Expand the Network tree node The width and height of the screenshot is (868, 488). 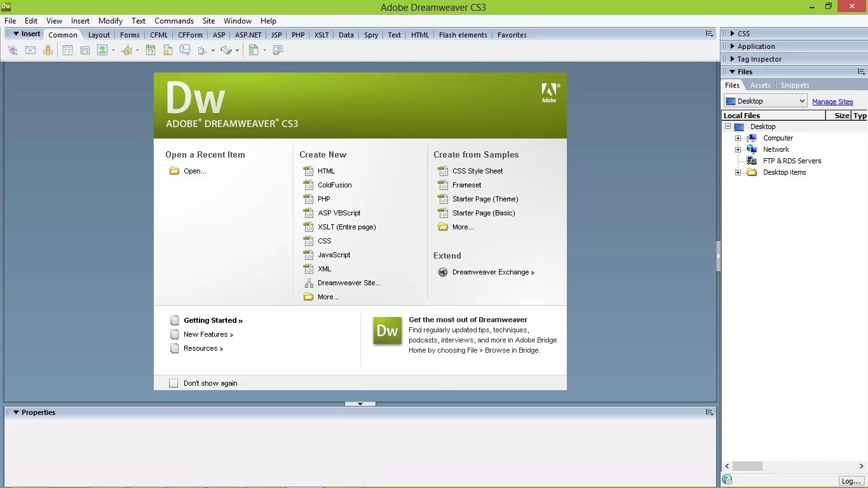[x=738, y=149]
